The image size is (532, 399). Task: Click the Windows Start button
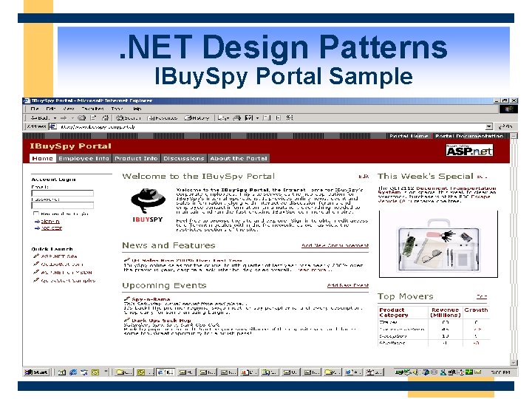click(x=36, y=372)
